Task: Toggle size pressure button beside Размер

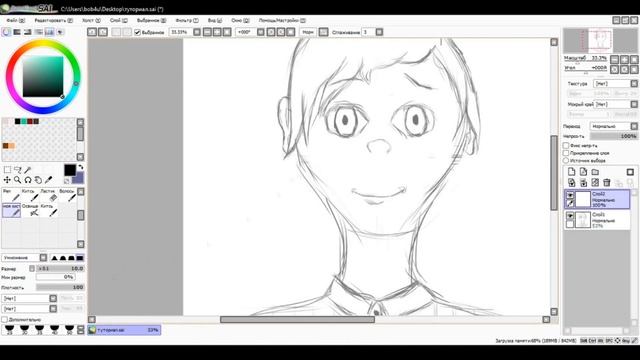Action: [32, 269]
